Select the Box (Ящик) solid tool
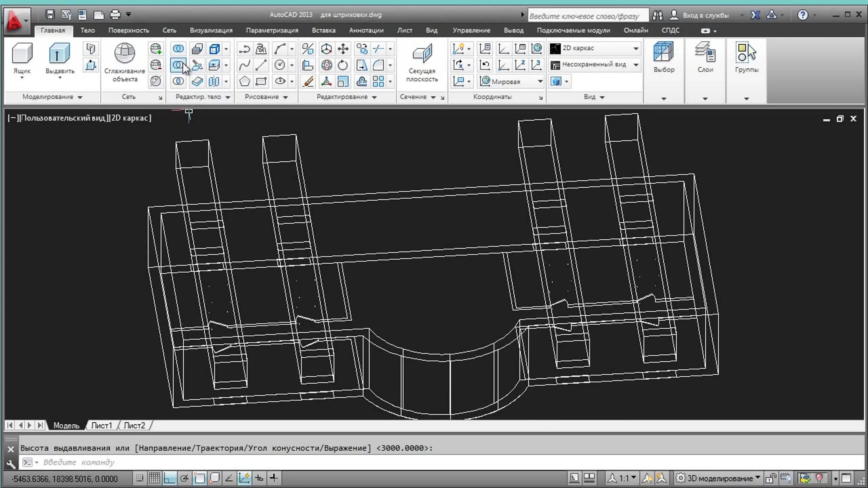Viewport: 868px width, 488px height. pyautogui.click(x=22, y=54)
